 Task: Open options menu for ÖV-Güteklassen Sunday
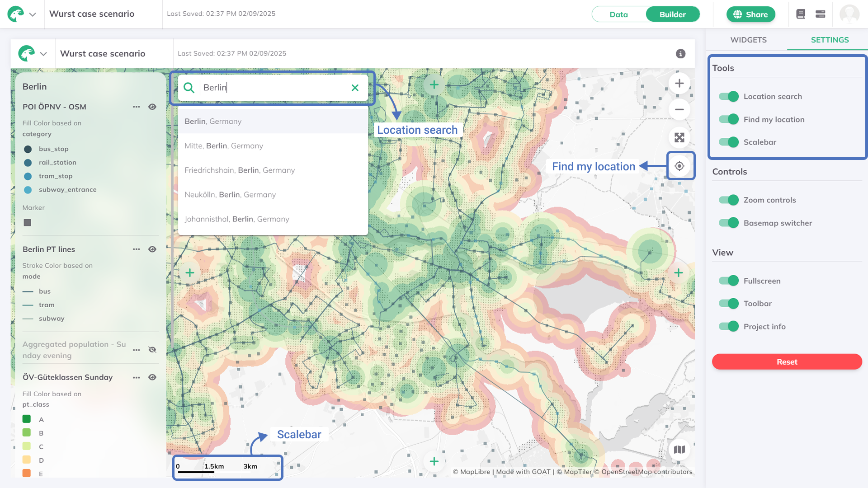[136, 377]
